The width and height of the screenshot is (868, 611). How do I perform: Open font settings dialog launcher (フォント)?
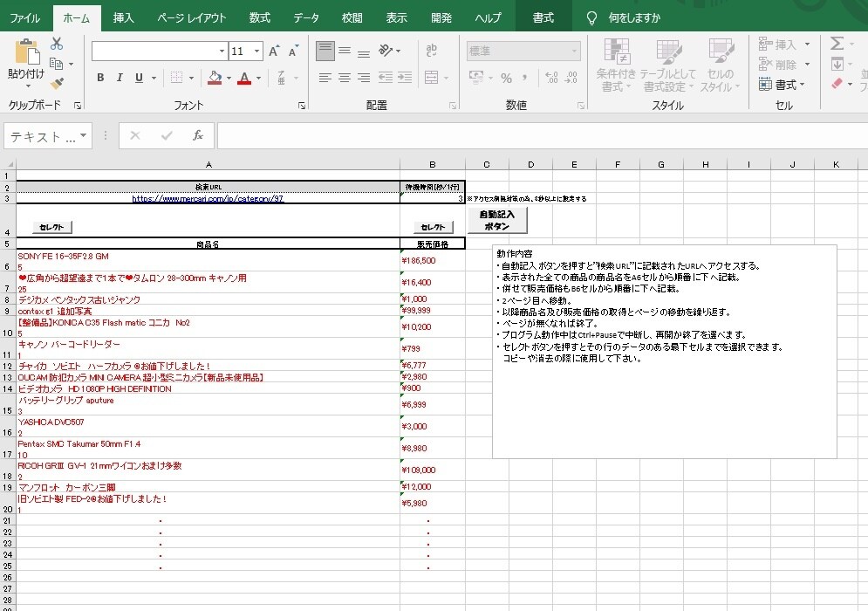pos(302,106)
